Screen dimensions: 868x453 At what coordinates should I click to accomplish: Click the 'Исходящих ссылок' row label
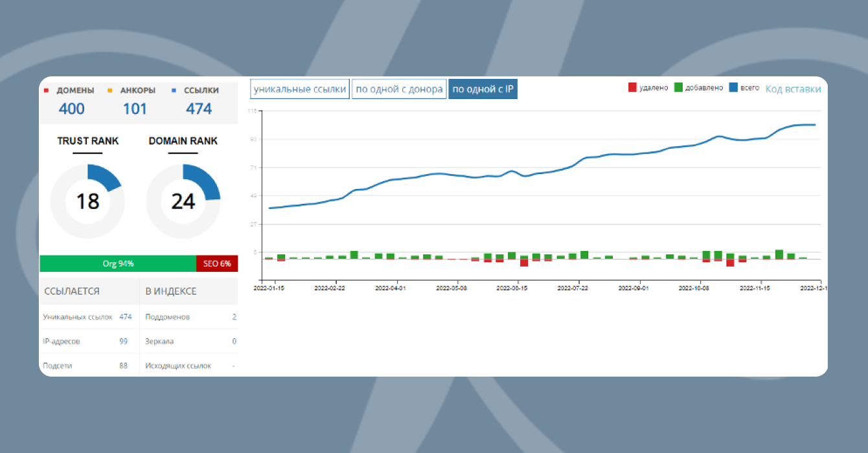(x=178, y=366)
